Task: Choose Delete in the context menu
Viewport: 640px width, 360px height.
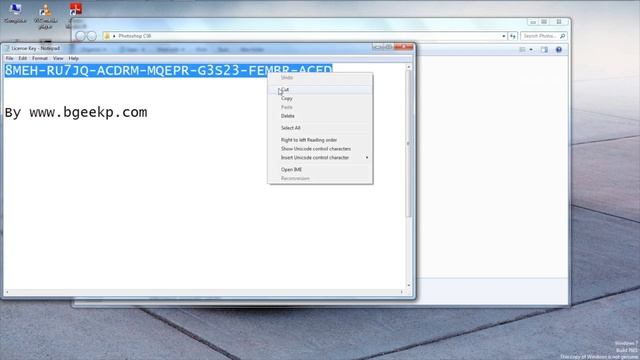Action: [320, 116]
